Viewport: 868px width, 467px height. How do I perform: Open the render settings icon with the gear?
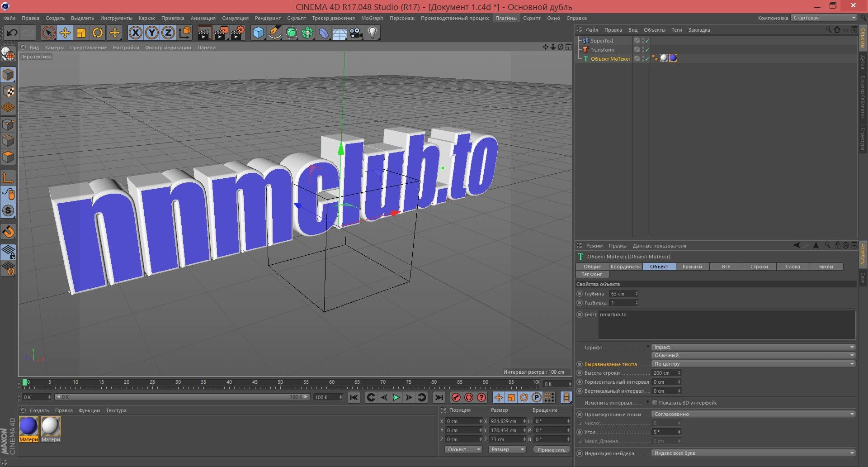click(x=238, y=33)
